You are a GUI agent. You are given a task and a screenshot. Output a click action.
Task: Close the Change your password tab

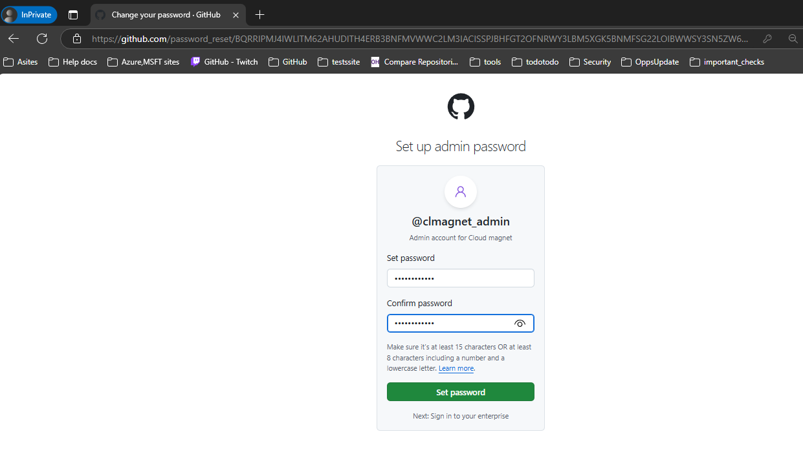coord(236,15)
